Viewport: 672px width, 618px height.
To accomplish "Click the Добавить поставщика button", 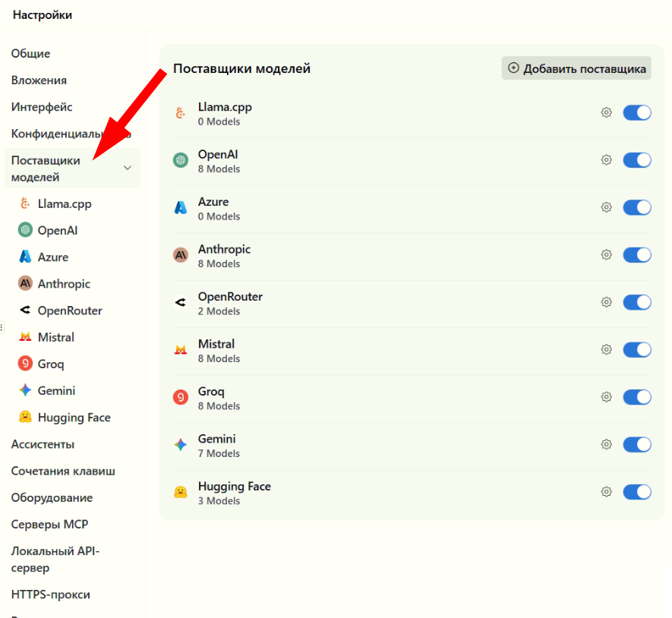I will (576, 68).
